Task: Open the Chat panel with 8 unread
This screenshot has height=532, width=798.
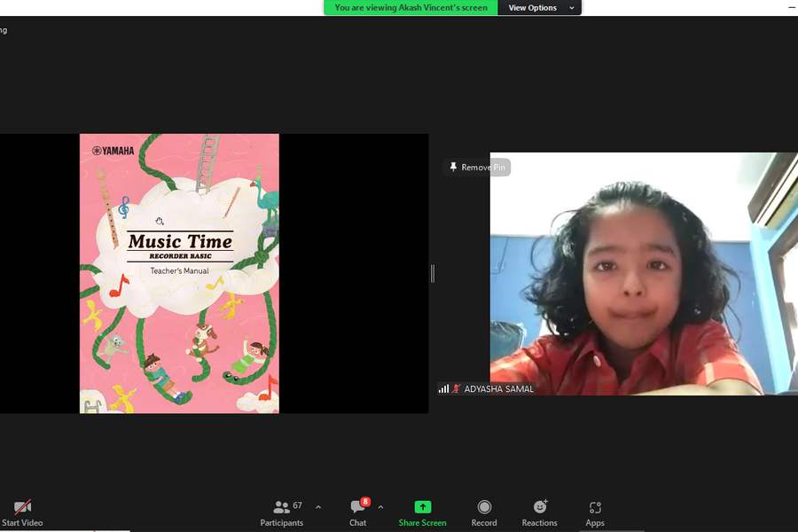Action: tap(358, 512)
